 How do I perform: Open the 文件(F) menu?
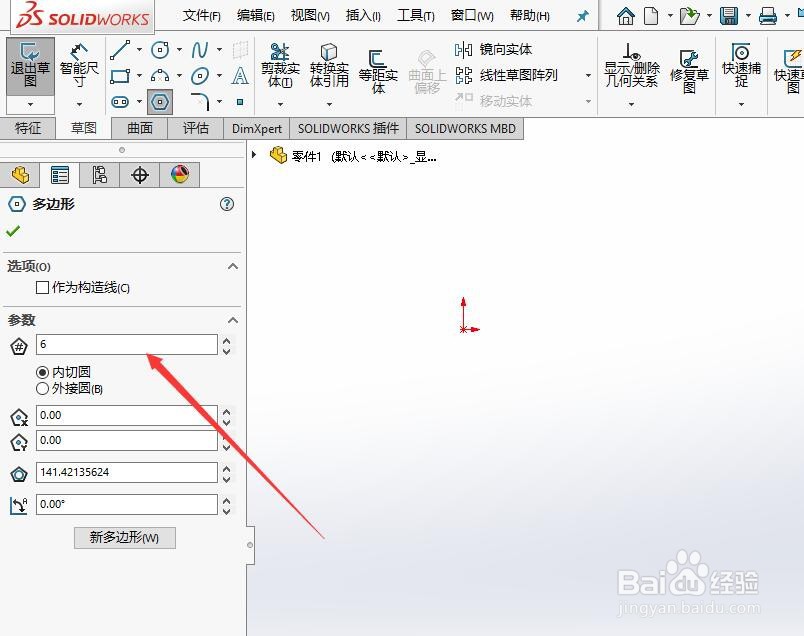pyautogui.click(x=202, y=16)
